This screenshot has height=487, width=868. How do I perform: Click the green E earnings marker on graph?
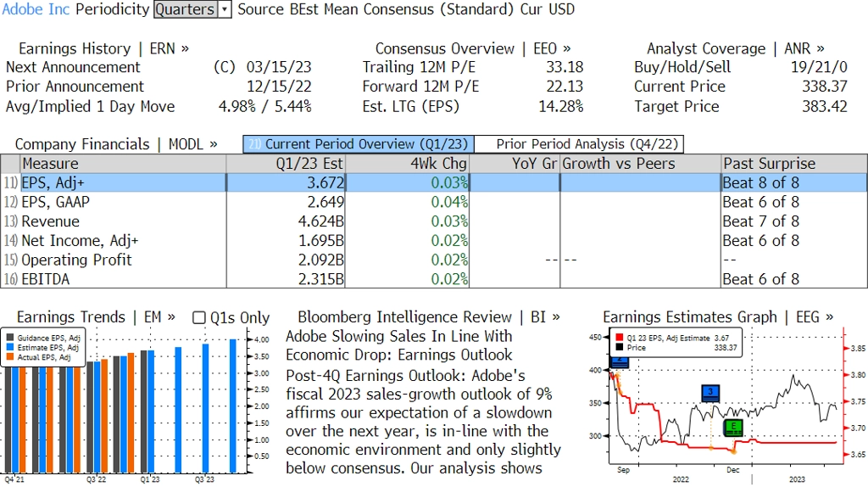tap(733, 427)
